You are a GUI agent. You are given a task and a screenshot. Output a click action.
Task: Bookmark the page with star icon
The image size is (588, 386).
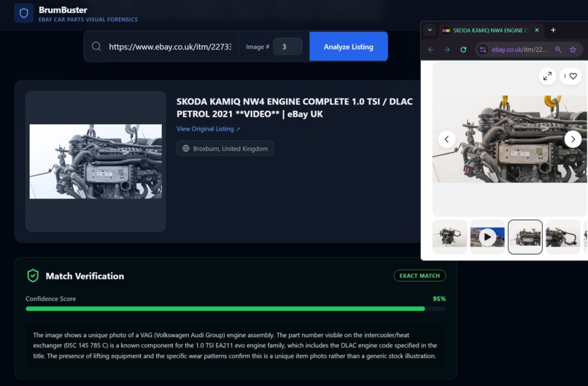coord(573,50)
